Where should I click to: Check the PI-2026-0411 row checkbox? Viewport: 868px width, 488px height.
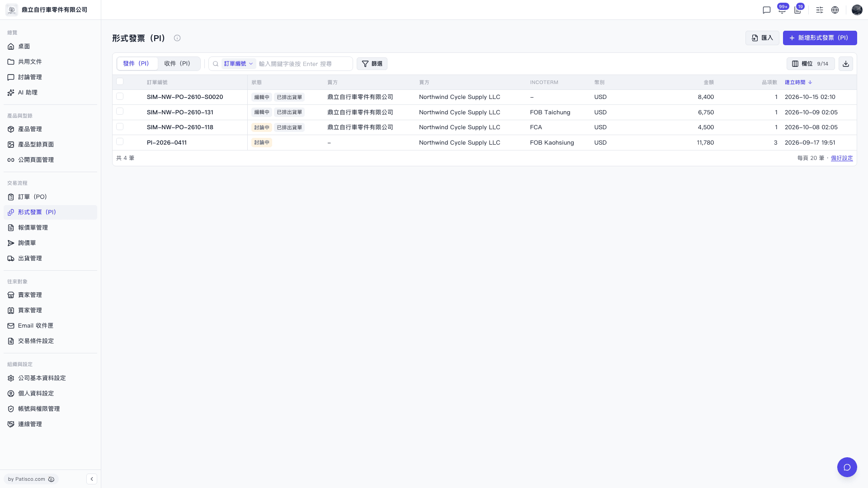point(120,142)
